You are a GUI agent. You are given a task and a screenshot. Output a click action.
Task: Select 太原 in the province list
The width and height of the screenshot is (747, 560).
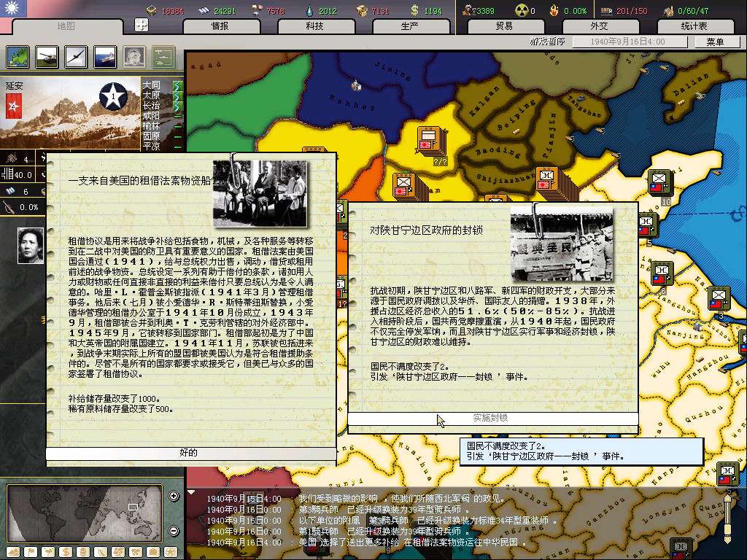(152, 96)
